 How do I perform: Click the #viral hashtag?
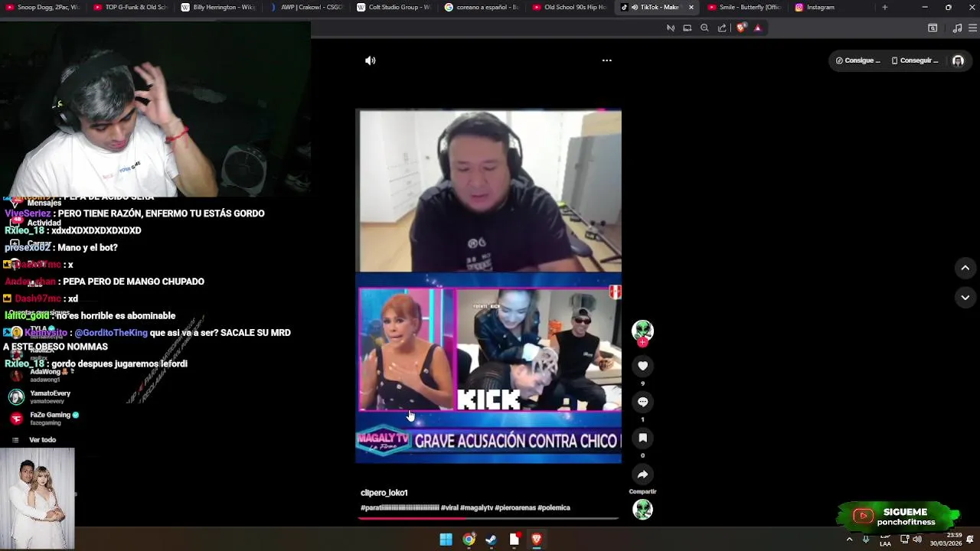tap(449, 507)
